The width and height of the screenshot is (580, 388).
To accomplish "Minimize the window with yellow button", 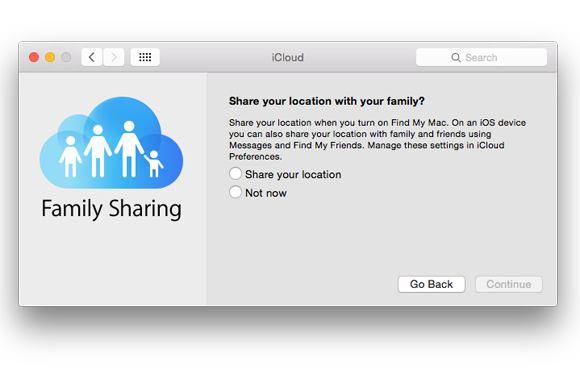I will click(50, 57).
